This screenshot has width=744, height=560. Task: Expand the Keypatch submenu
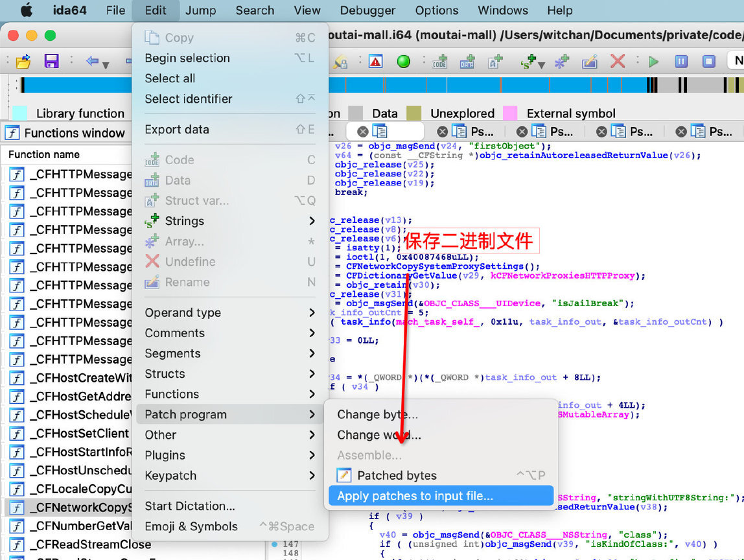point(230,476)
